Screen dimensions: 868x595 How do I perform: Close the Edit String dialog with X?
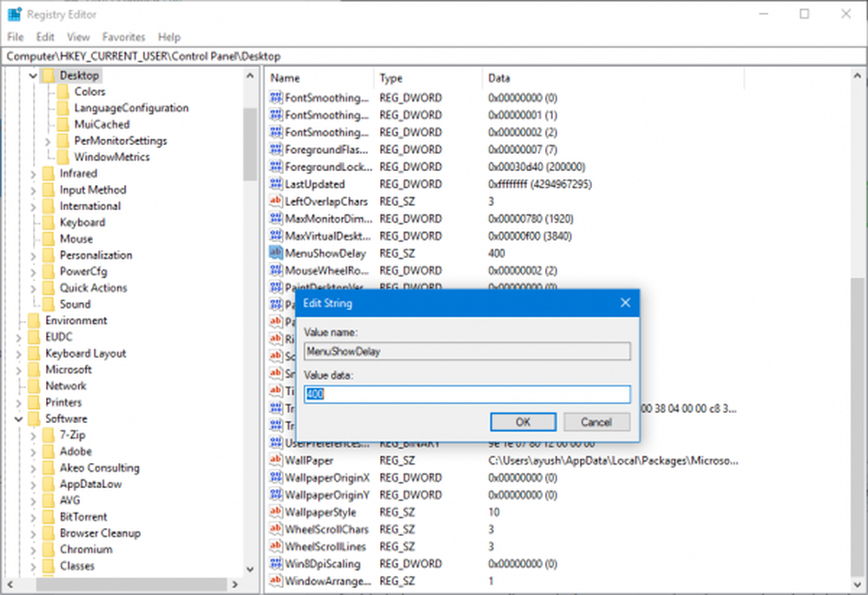click(625, 302)
